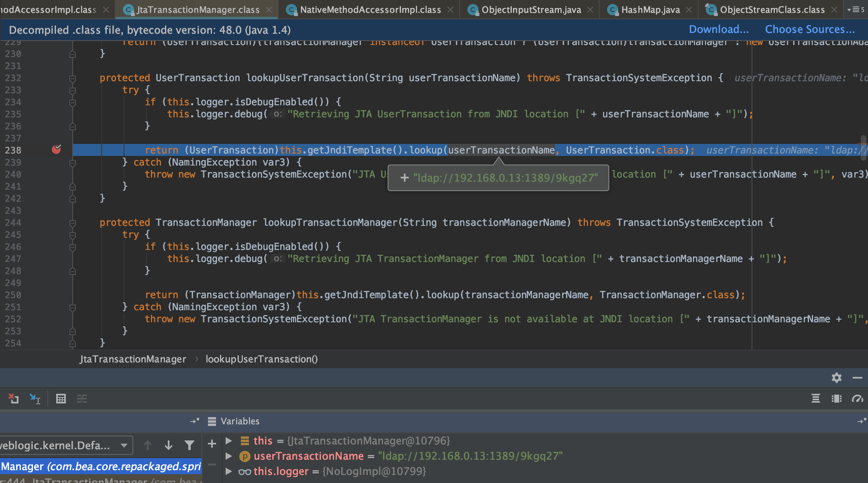Click the down arrow in the frames toolbar
This screenshot has width=868, height=483.
[x=168, y=445]
